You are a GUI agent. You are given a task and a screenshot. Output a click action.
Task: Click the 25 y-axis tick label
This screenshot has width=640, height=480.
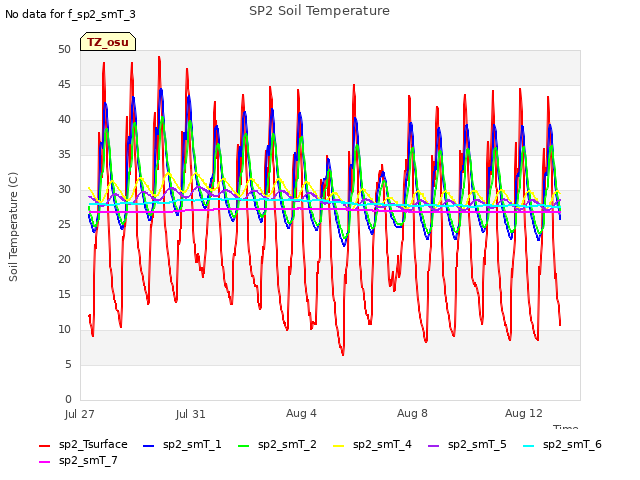(x=64, y=225)
